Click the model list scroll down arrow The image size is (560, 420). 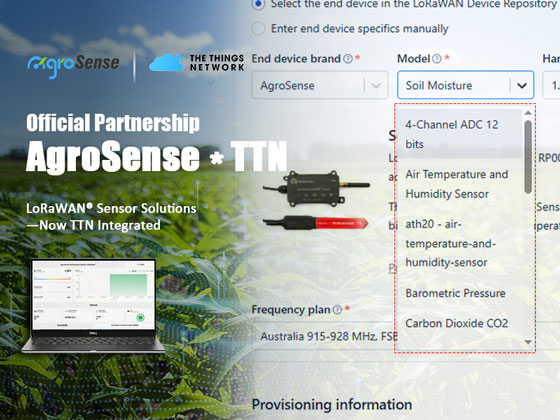click(528, 342)
